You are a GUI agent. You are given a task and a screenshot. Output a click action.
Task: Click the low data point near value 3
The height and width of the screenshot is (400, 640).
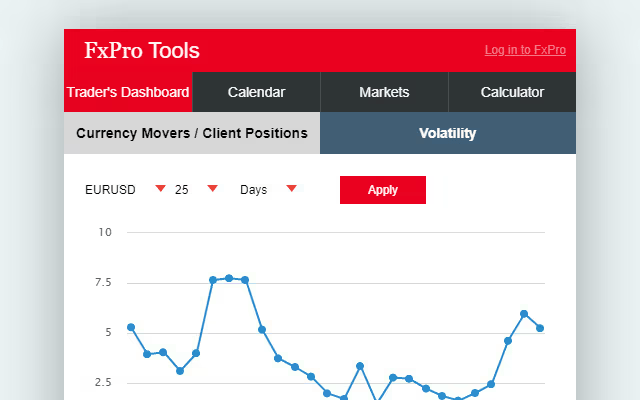click(180, 371)
